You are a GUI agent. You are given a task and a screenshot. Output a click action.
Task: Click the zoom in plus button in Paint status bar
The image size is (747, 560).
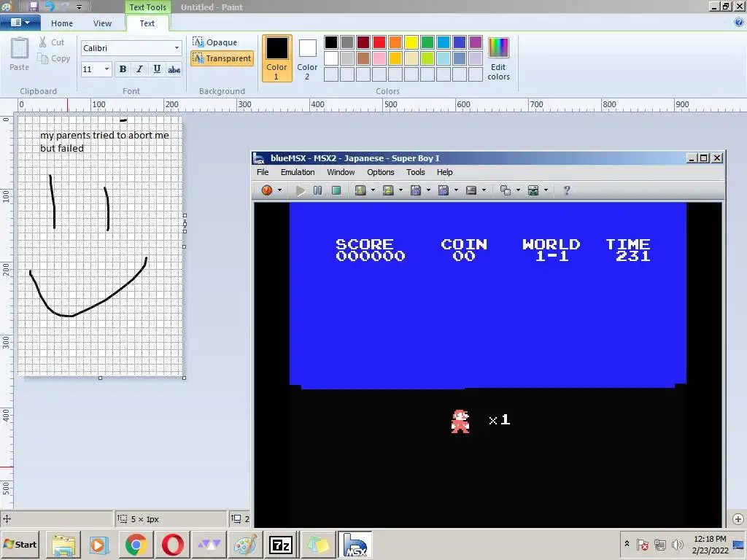(x=738, y=519)
